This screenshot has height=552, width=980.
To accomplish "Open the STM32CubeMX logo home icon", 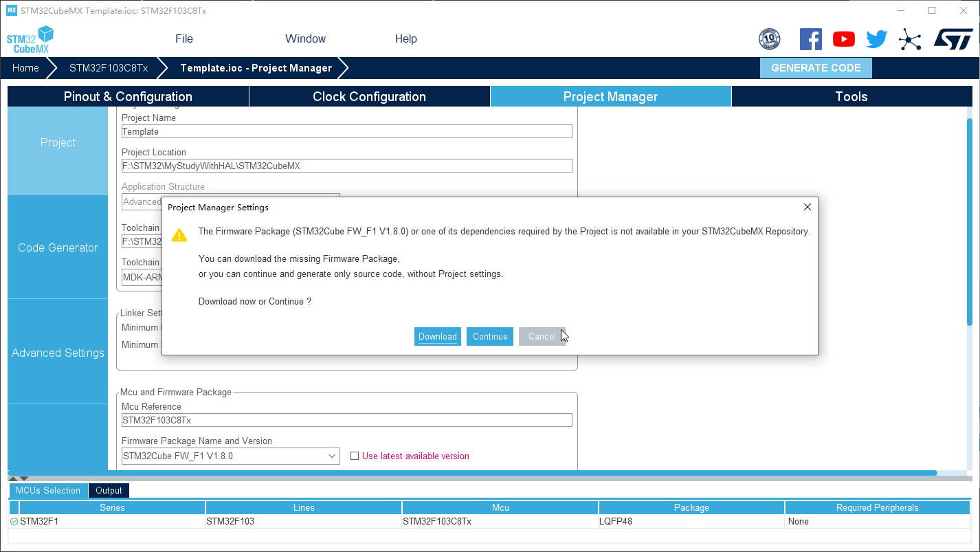I will 31,39.
